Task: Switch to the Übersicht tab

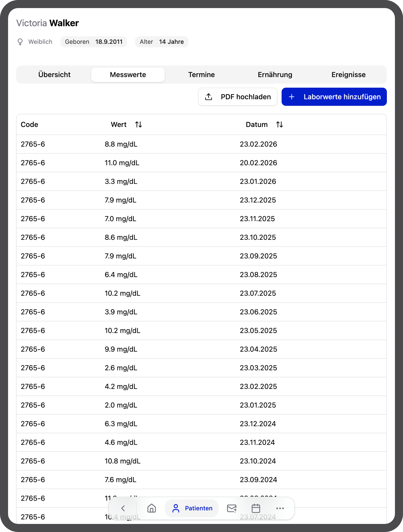Action: 54,75
